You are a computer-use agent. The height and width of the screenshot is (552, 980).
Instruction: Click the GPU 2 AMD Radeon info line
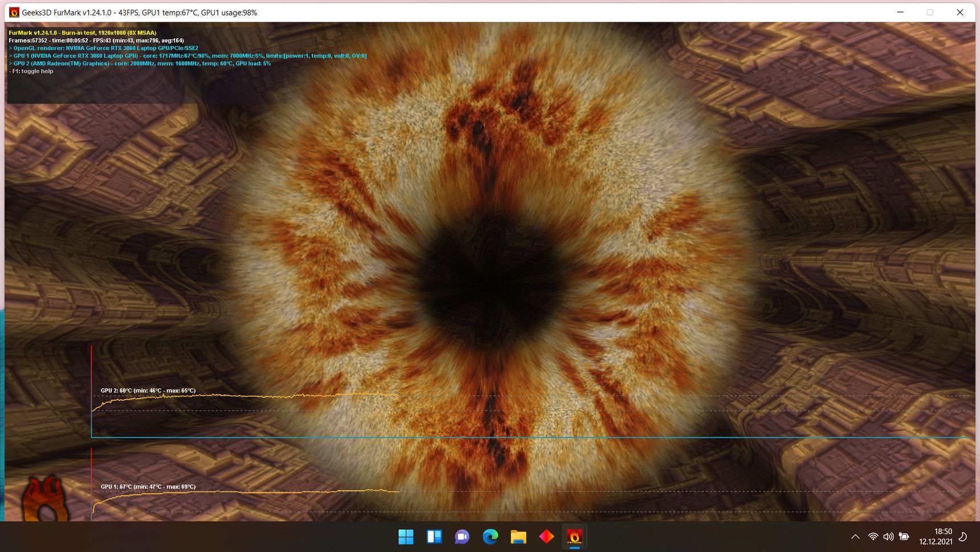140,63
